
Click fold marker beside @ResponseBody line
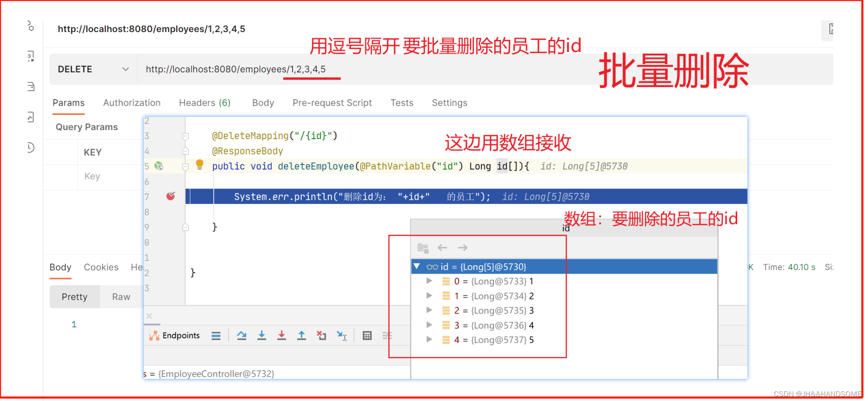(x=186, y=151)
